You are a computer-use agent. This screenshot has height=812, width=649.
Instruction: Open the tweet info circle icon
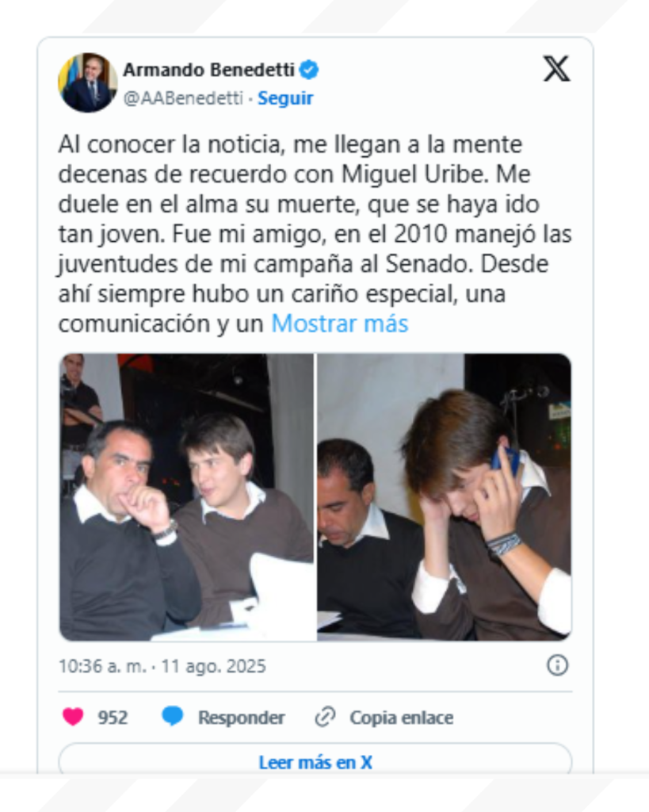[x=557, y=665]
